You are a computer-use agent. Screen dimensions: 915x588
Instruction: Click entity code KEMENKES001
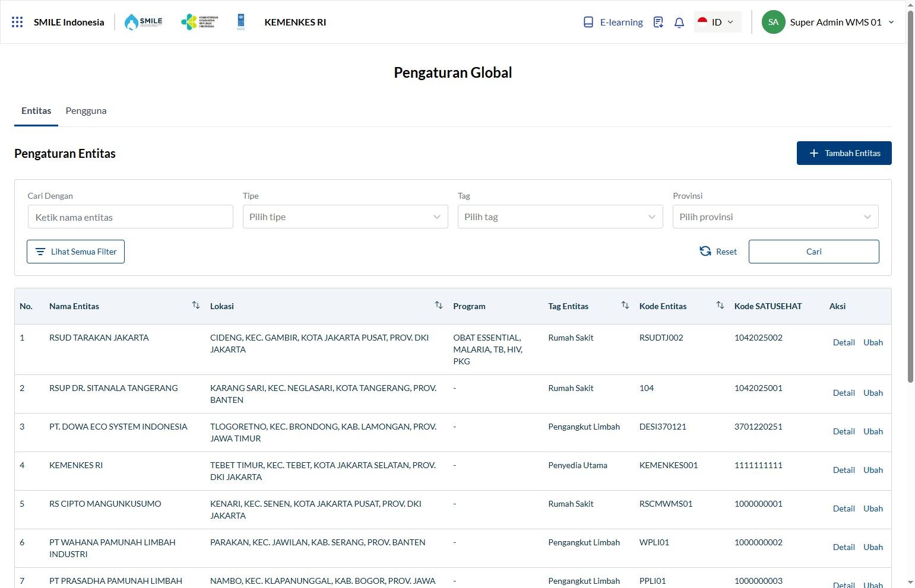click(669, 465)
